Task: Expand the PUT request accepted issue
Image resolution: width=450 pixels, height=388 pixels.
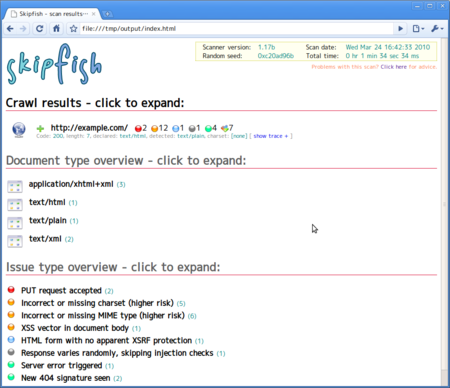Action: click(x=61, y=291)
